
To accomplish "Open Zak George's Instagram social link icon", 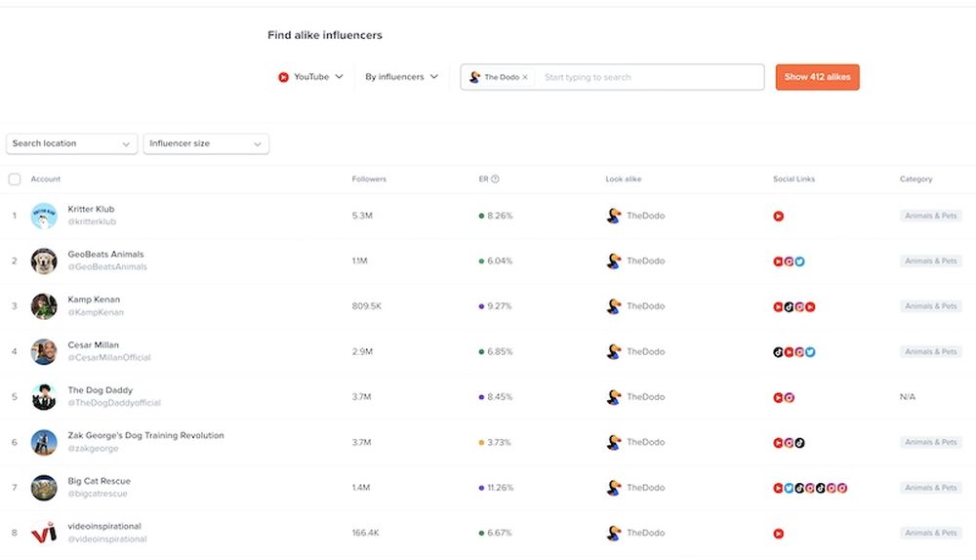I will coord(789,443).
